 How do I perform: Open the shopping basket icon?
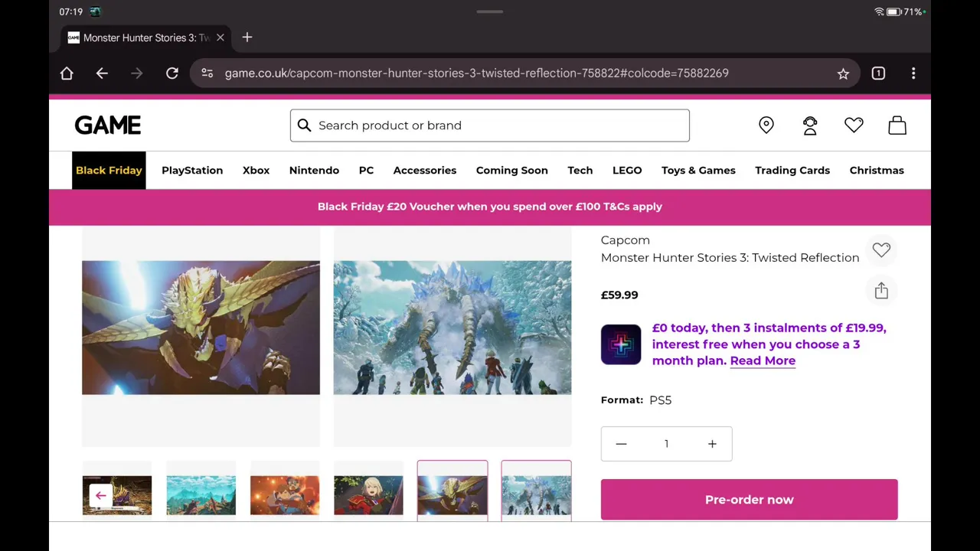coord(897,125)
